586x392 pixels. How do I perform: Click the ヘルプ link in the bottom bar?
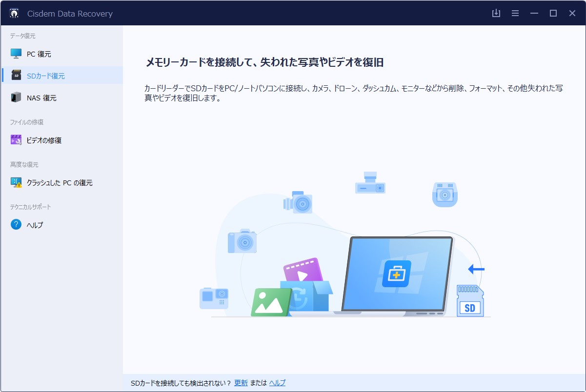click(x=277, y=383)
